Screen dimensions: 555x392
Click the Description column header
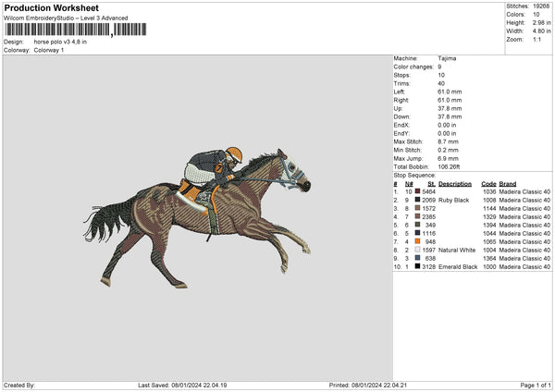point(455,183)
